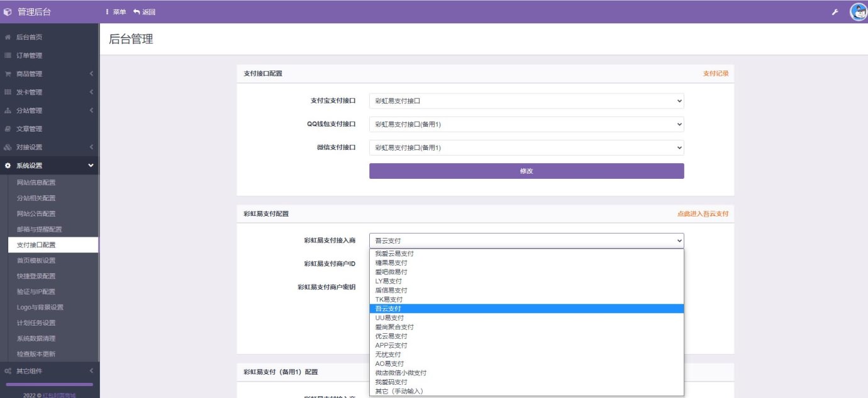Choose 我爱云易支付 from the provider list

pos(526,254)
